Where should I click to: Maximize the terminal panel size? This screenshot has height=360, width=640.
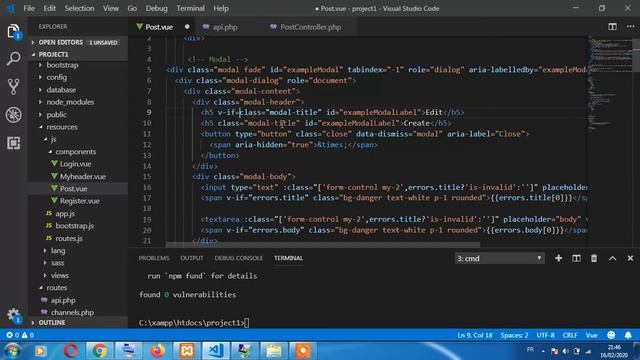click(612, 258)
